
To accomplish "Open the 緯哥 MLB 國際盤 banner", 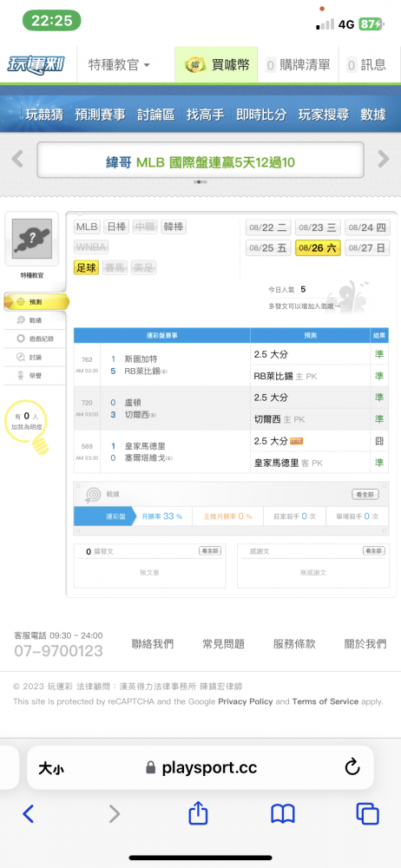I will (x=200, y=160).
